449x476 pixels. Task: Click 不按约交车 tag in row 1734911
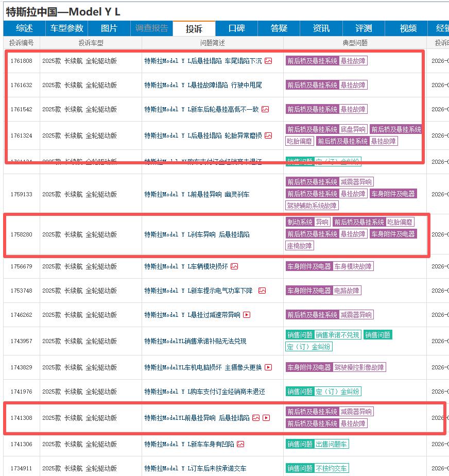(x=331, y=468)
